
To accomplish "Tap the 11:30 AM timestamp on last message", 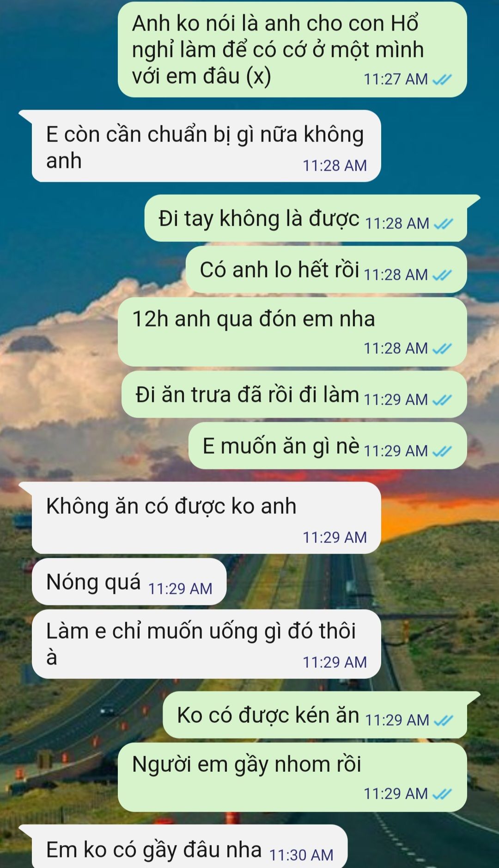I will (x=301, y=856).
